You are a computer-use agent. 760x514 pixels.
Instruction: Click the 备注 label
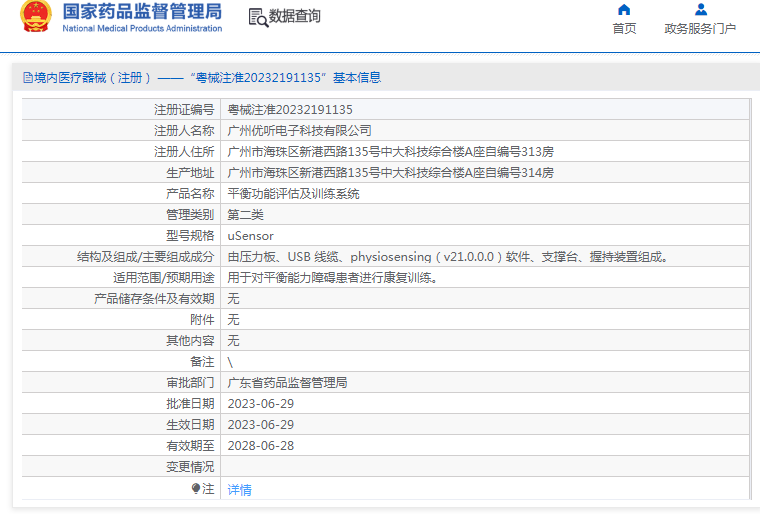tap(202, 362)
